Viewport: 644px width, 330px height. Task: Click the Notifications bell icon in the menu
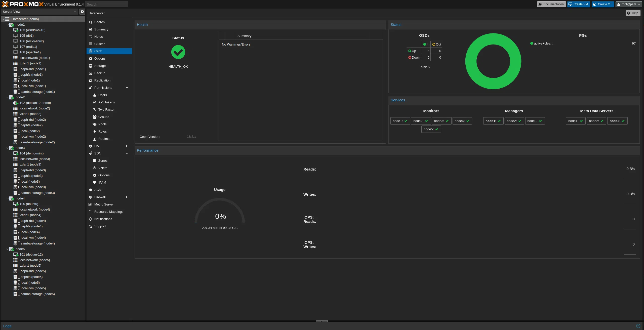coord(91,219)
